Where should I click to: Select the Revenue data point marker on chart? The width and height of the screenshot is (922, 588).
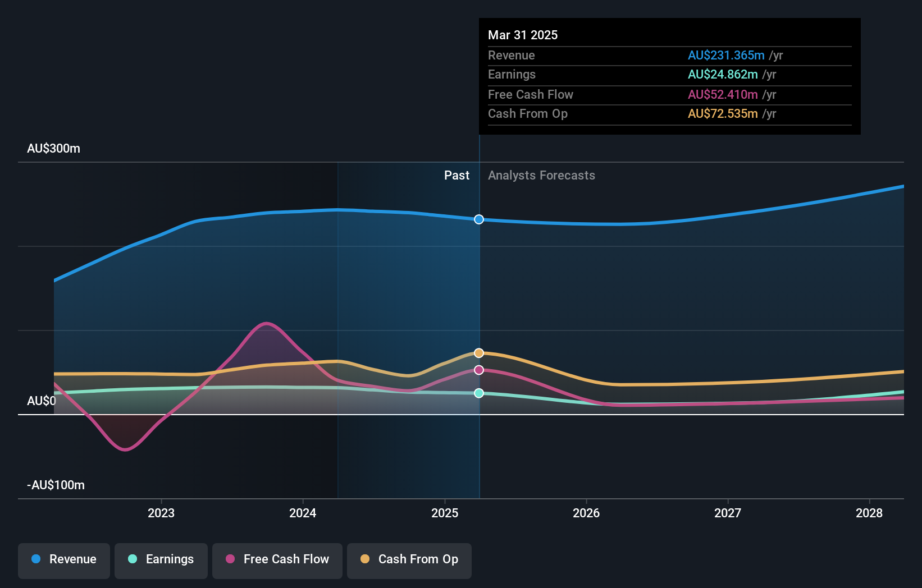[x=479, y=219]
